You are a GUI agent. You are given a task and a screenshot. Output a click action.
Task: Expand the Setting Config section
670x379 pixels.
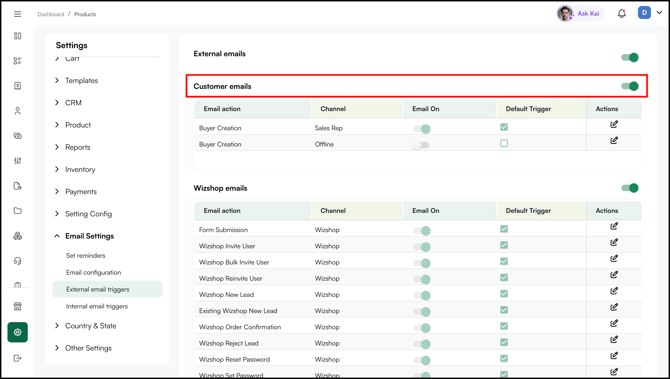(x=83, y=214)
